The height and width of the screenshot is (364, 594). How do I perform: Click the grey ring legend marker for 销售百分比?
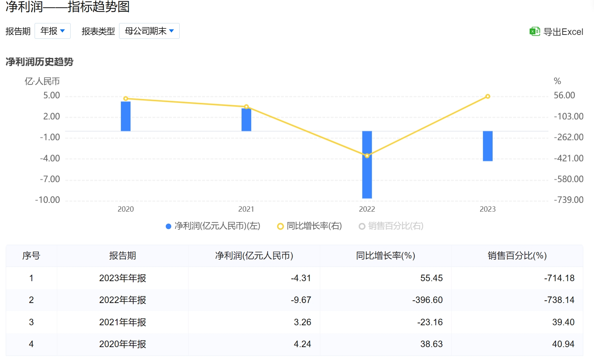tap(362, 227)
